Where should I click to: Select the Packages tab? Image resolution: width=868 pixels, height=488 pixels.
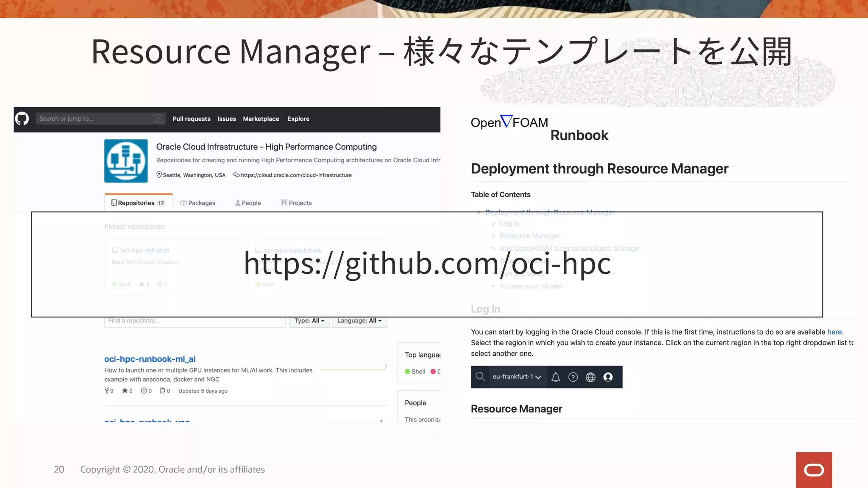tap(198, 203)
